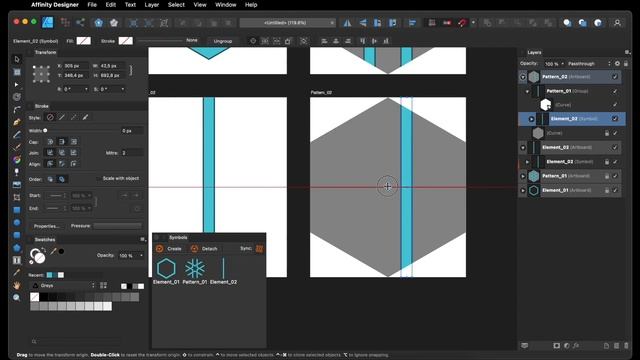Select the Node tool
Image resolution: width=640 pixels, height=360 pixels.
tap(17, 84)
